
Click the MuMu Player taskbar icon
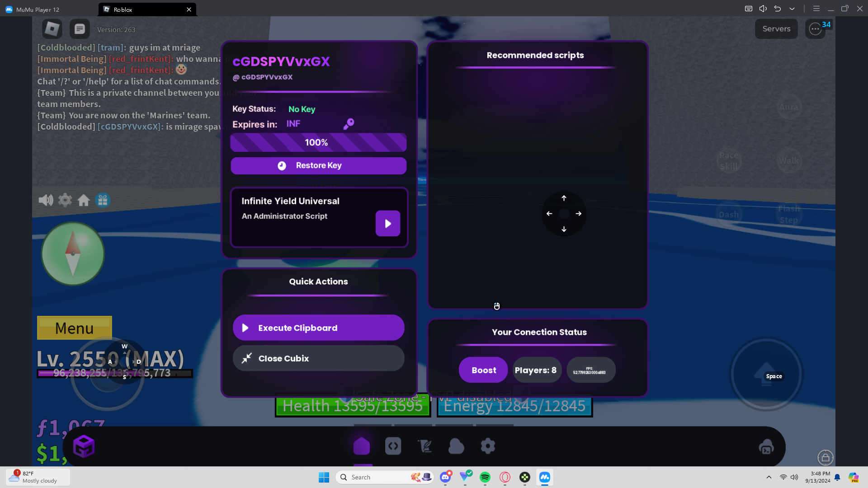point(545,477)
